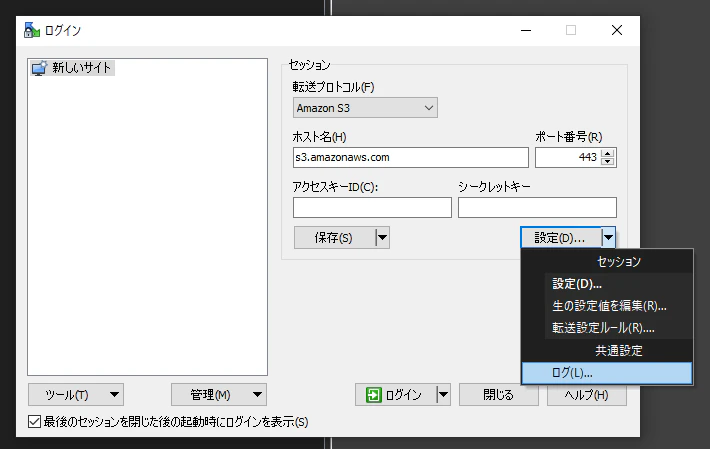Click the green ログイン button

[x=396, y=395]
